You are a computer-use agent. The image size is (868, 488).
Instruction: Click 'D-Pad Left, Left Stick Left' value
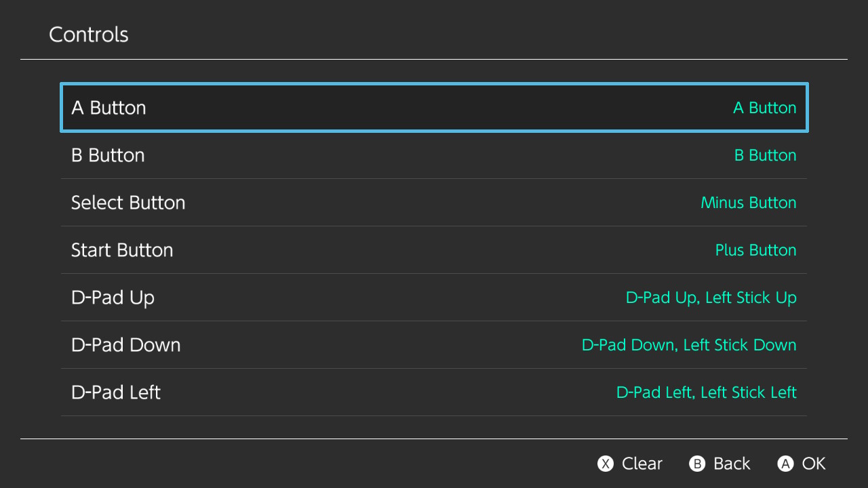pyautogui.click(x=707, y=392)
